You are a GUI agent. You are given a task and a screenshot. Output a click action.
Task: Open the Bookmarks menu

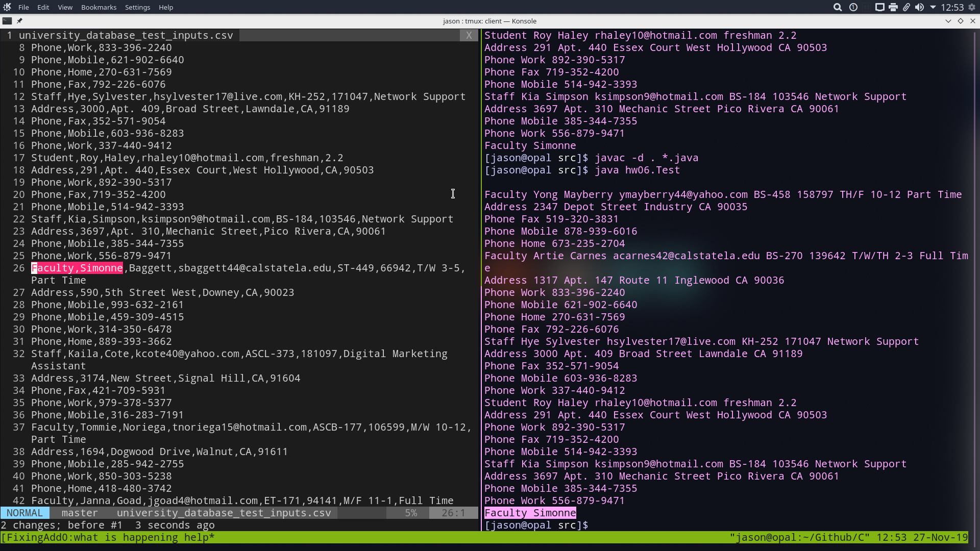99,7
